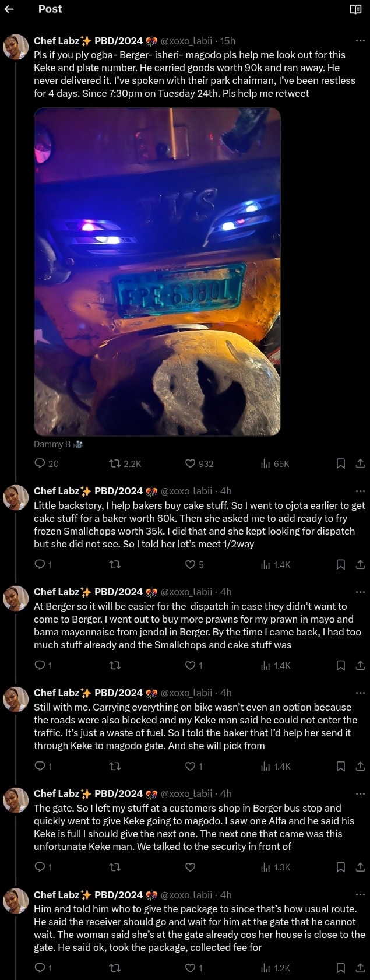Like 'The gate' post with no likes

pos(191,867)
